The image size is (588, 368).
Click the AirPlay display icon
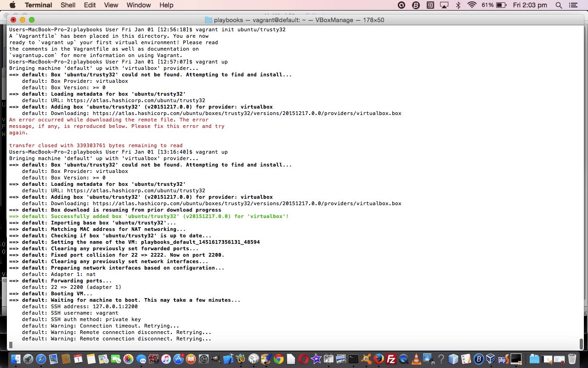coord(444,5)
